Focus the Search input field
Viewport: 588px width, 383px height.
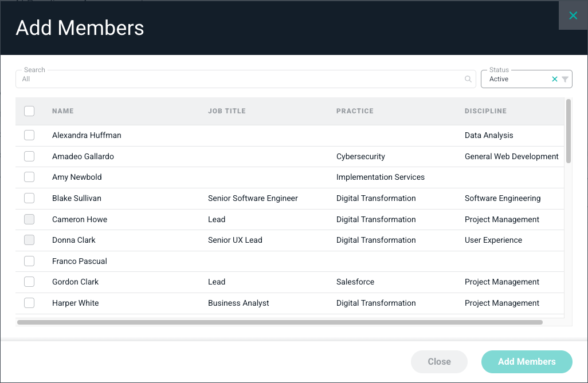pos(240,79)
